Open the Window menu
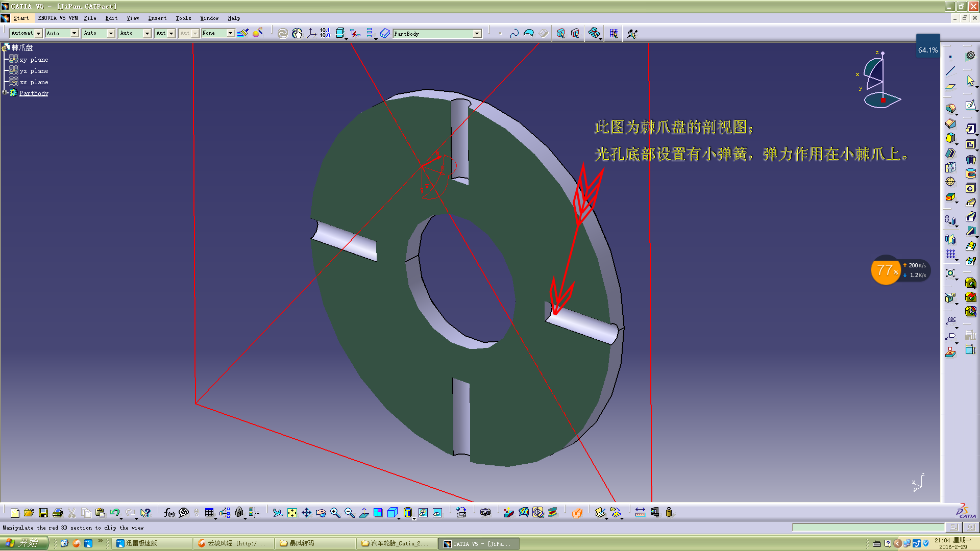 click(209, 18)
